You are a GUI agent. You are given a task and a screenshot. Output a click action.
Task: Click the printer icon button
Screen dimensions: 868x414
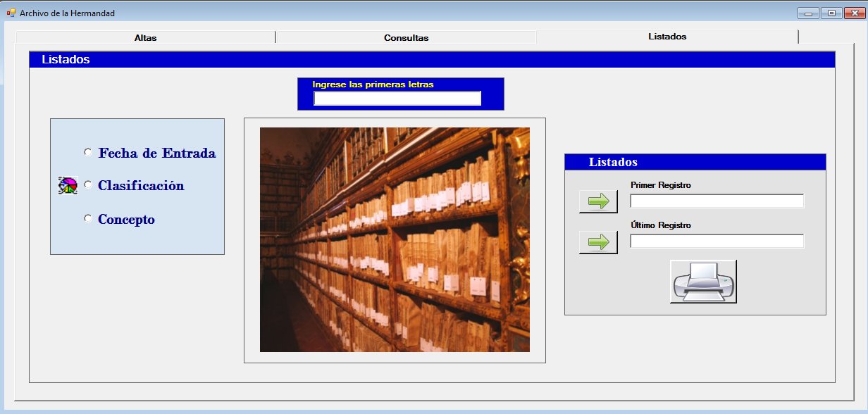[703, 282]
